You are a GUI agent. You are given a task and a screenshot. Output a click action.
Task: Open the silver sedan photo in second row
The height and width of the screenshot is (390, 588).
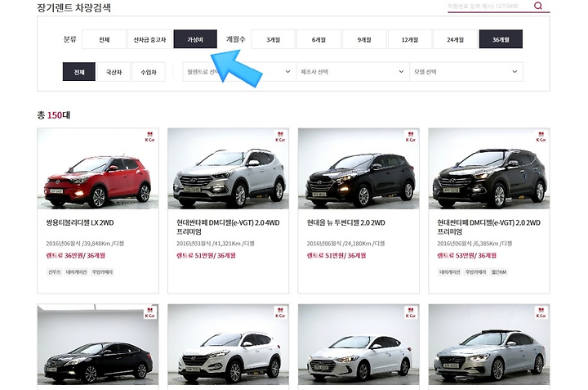pos(489,344)
